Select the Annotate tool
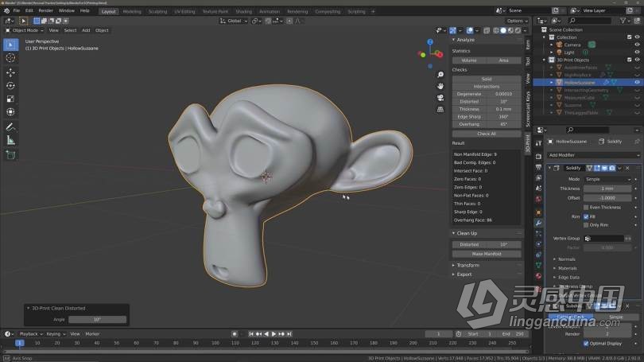 pyautogui.click(x=10, y=127)
